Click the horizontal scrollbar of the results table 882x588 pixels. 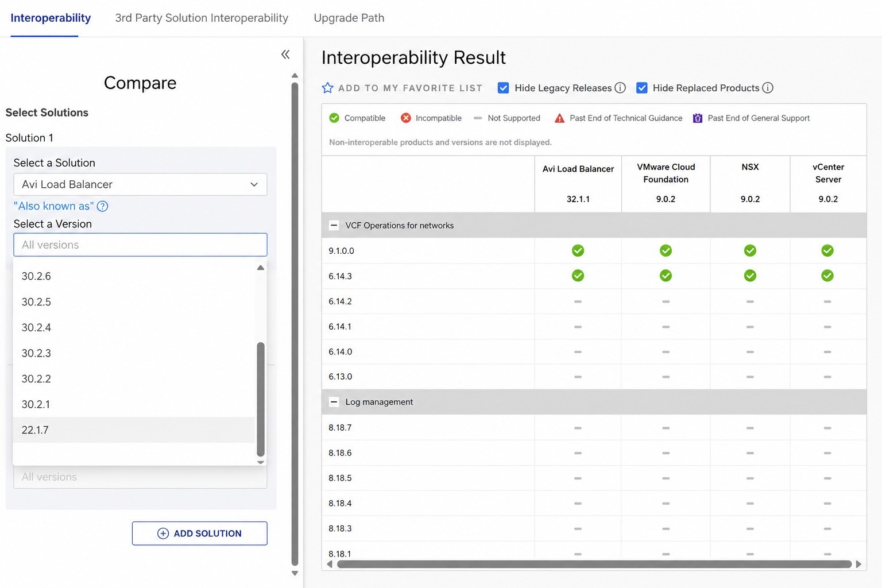coord(594,564)
